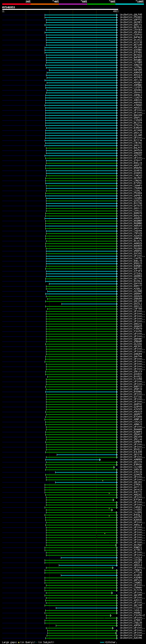The width and height of the screenshot is (146, 644).
Task: Select hit UniRef100_B4FKR5
Action: [131, 70]
